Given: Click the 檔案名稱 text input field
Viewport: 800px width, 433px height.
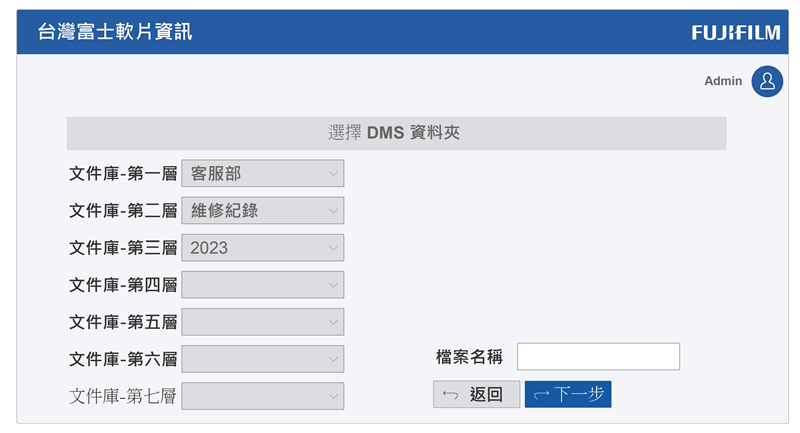Looking at the screenshot, I should click(x=598, y=357).
